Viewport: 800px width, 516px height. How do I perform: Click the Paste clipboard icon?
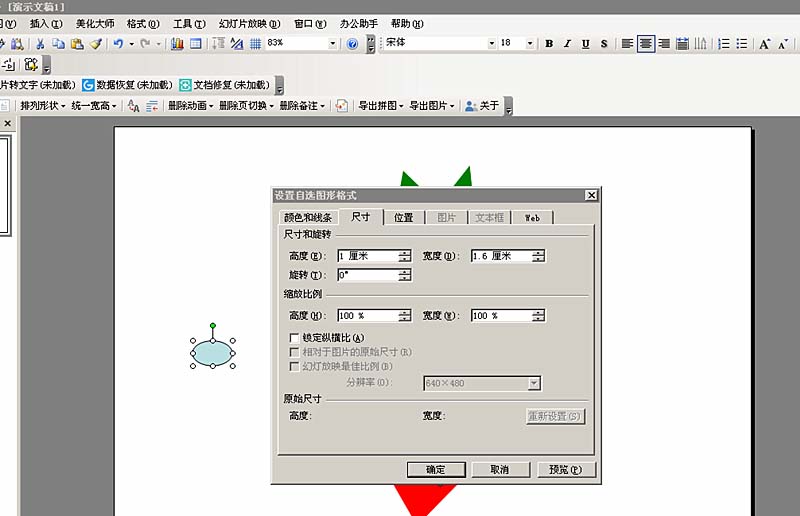[77, 44]
